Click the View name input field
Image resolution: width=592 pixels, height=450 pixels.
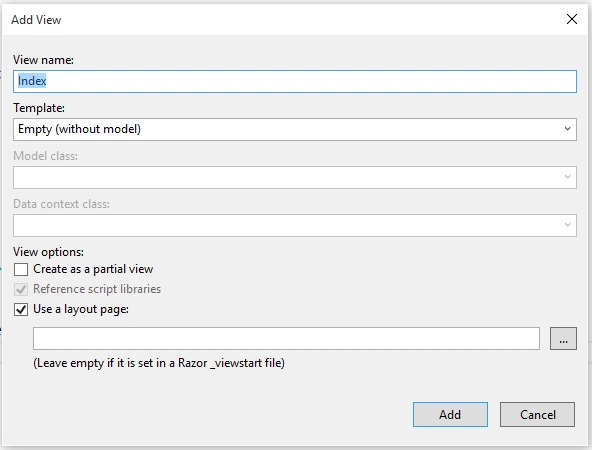point(295,81)
